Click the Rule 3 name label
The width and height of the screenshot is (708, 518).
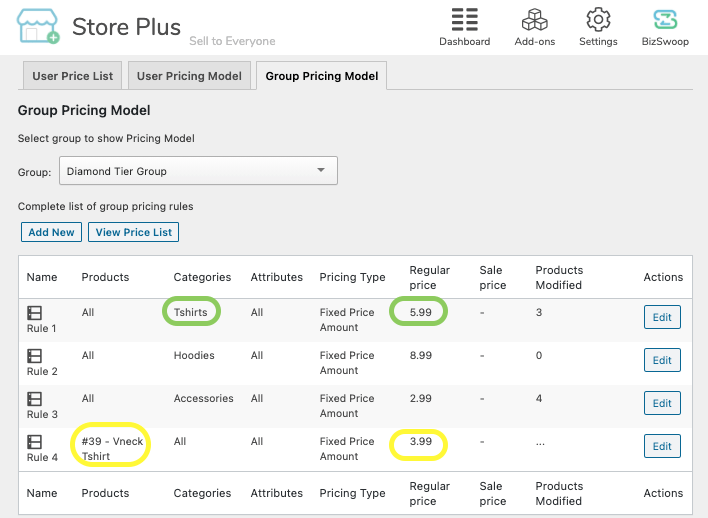(x=42, y=414)
